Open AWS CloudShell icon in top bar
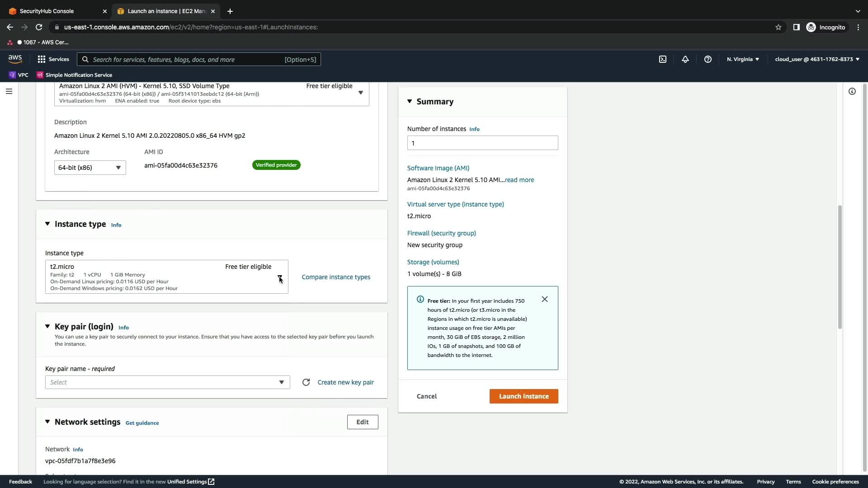 click(662, 59)
